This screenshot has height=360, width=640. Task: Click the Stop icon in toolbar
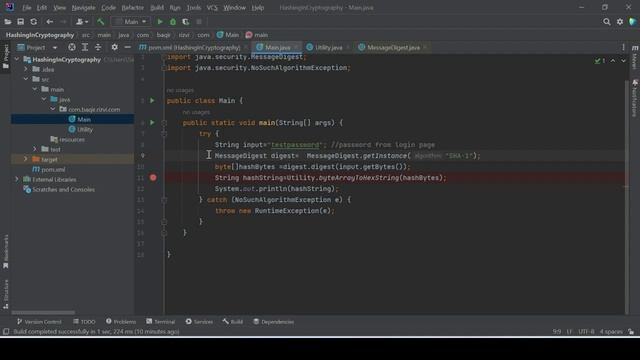[199, 22]
